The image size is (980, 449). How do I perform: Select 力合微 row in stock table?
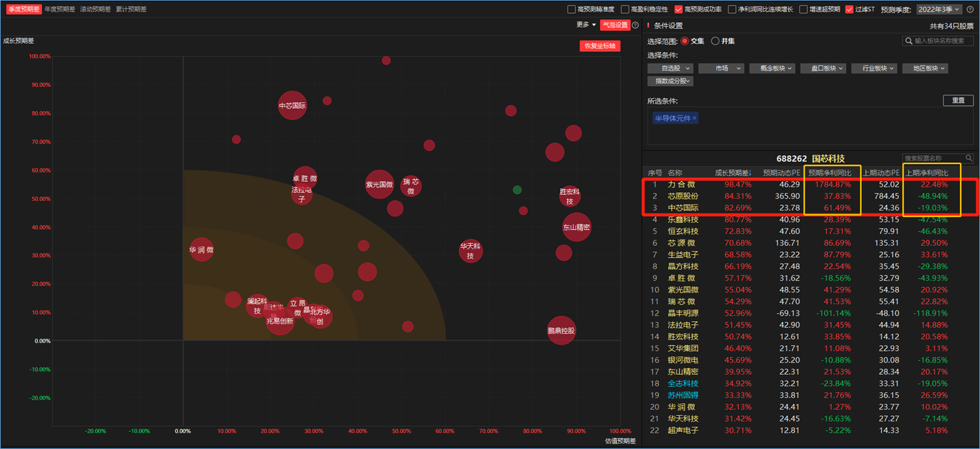(810, 184)
